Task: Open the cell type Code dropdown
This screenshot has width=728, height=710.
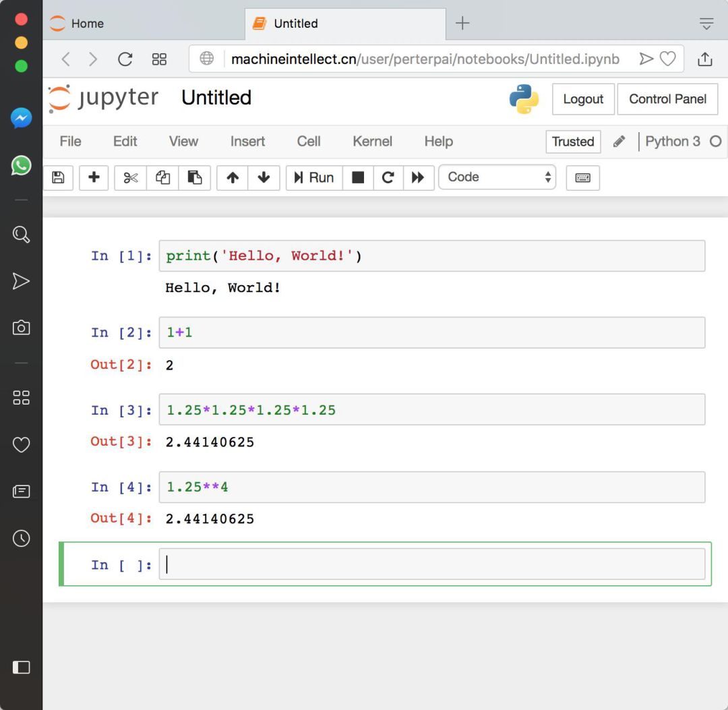Action: 497,177
